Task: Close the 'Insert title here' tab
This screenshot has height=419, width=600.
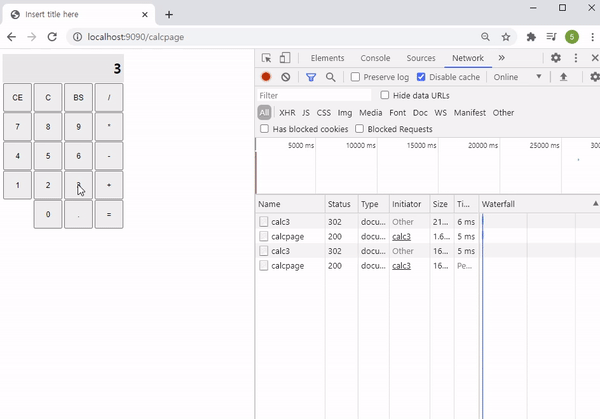Action: click(x=145, y=15)
